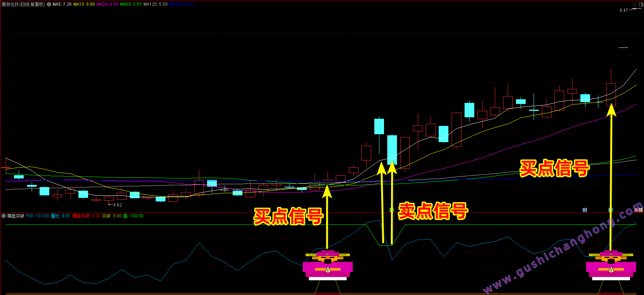
Task: Click the 涨榜 marker at bottom right
Action: 638,210
